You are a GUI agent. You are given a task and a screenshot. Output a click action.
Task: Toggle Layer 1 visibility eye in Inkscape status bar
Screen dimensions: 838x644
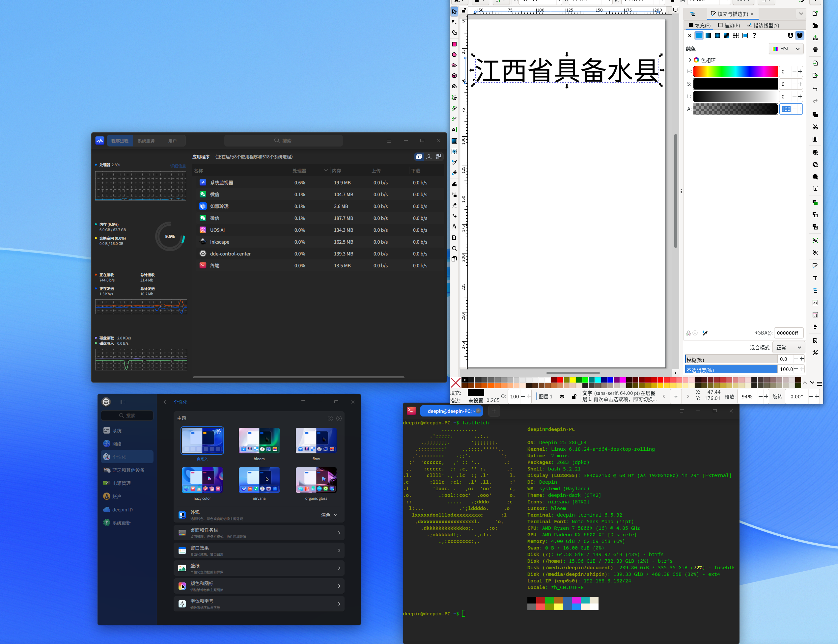point(562,396)
